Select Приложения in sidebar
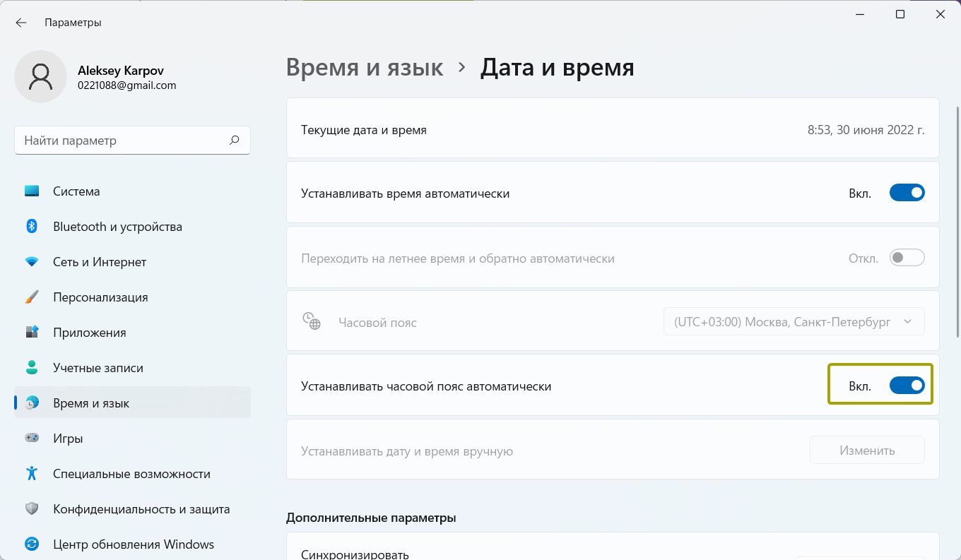The width and height of the screenshot is (961, 560). pyautogui.click(x=132, y=332)
